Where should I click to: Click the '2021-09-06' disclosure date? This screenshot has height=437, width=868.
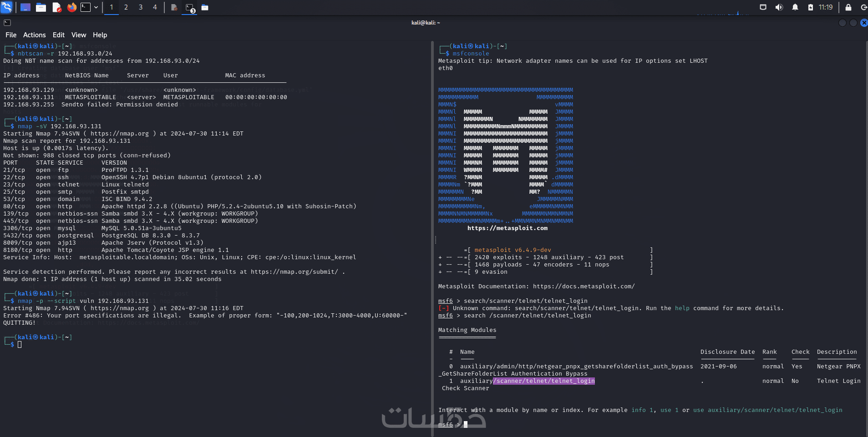click(x=719, y=367)
